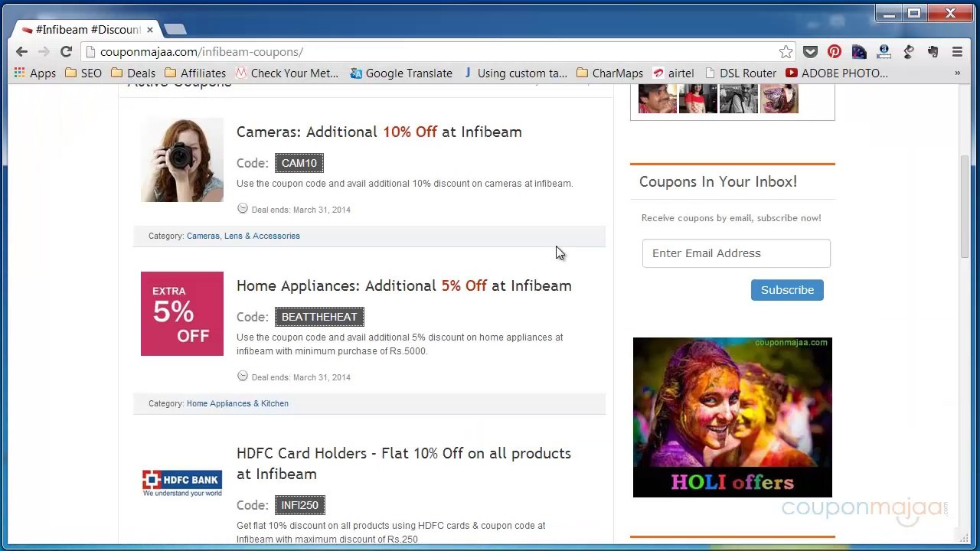This screenshot has width=980, height=551.
Task: Reveal the CAM10 coupon code
Action: point(299,163)
